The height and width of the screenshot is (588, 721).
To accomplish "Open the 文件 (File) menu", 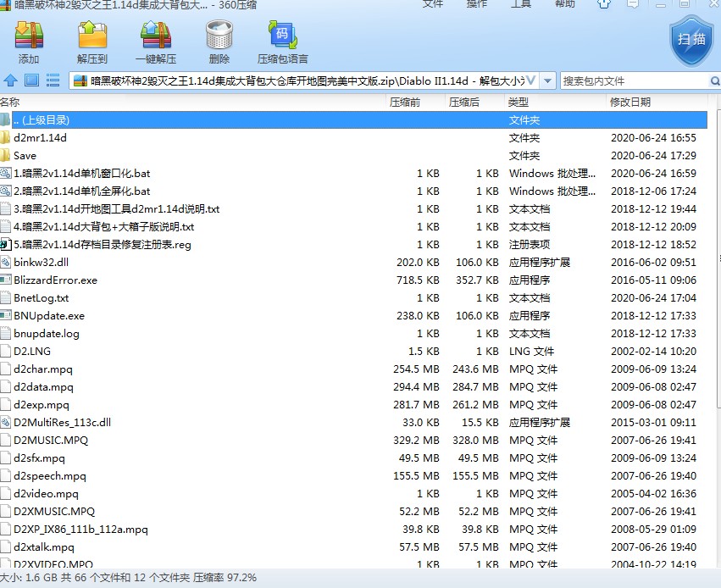I will point(433,4).
